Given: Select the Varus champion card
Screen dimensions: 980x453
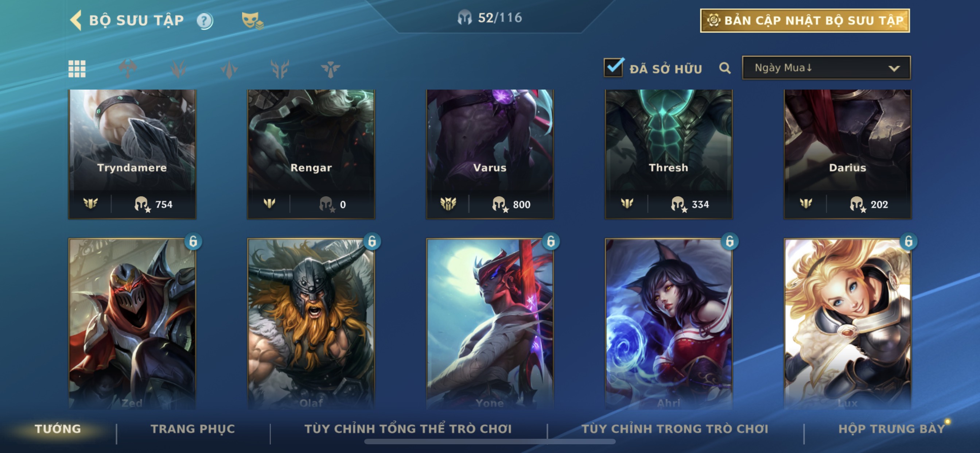Looking at the screenshot, I should point(490,154).
